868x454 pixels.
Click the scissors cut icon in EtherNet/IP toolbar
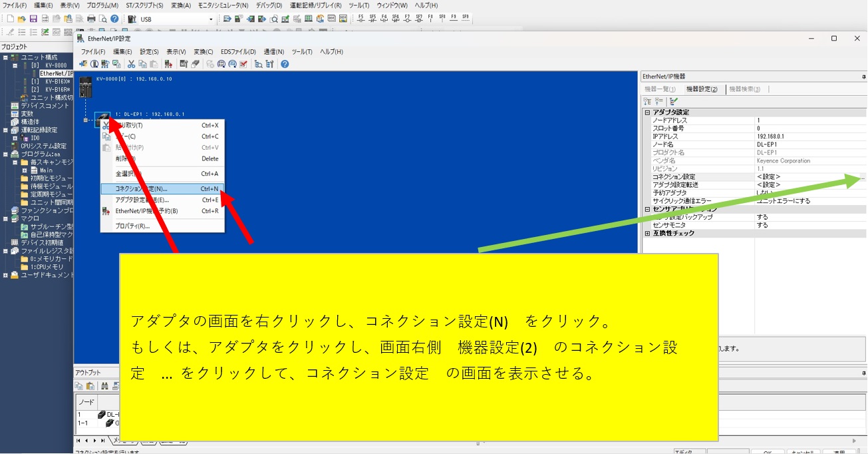click(x=132, y=64)
